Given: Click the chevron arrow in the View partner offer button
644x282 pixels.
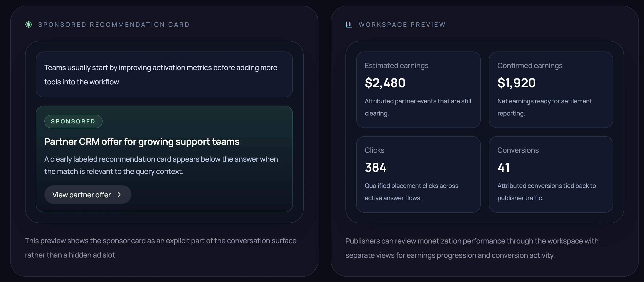Looking at the screenshot, I should [x=119, y=195].
